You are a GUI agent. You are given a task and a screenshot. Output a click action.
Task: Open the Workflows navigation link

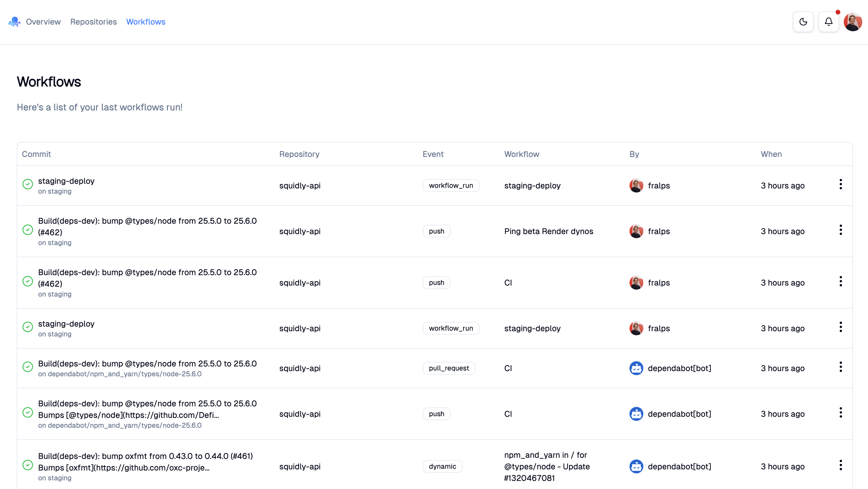point(146,22)
